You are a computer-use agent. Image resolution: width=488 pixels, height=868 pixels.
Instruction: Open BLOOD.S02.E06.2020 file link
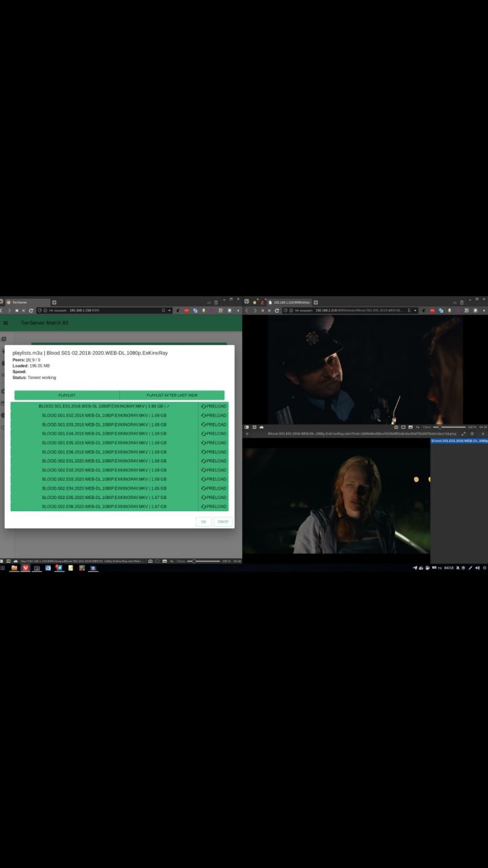104,507
